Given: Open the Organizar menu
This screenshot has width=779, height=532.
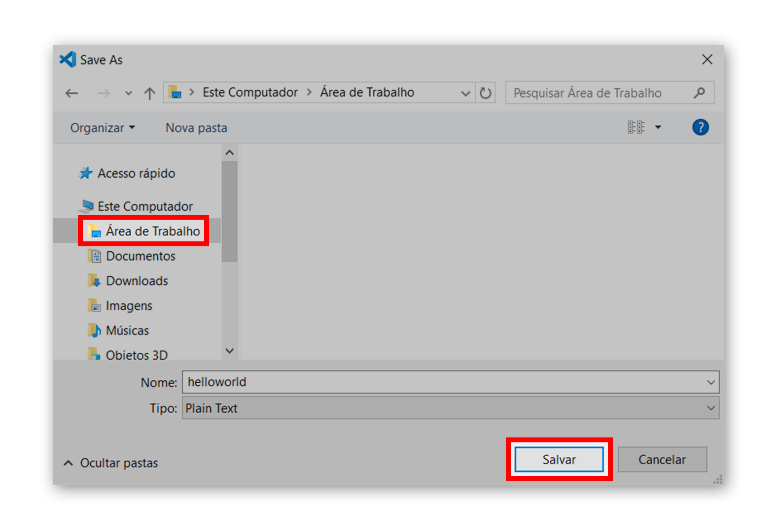Looking at the screenshot, I should coord(103,128).
